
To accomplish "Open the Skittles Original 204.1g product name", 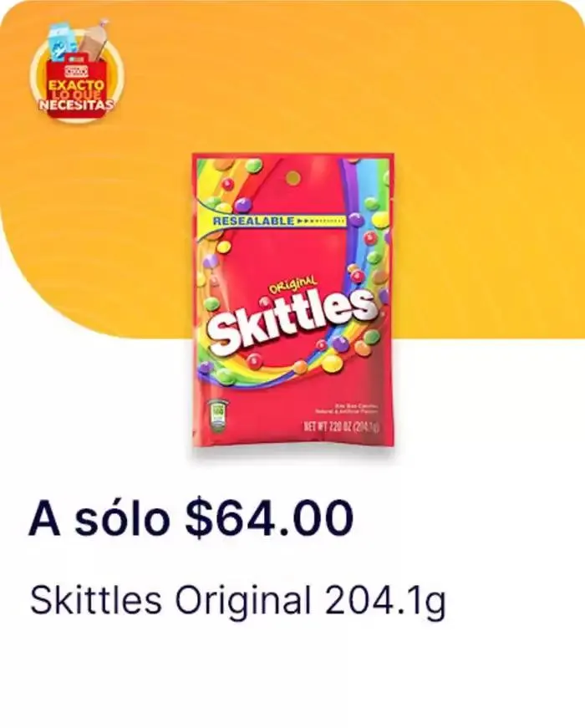I will [237, 601].
